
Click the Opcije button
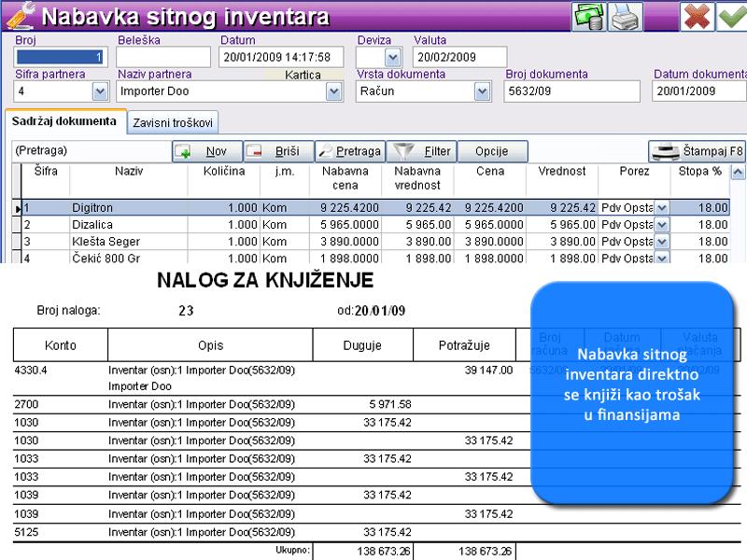[x=492, y=150]
